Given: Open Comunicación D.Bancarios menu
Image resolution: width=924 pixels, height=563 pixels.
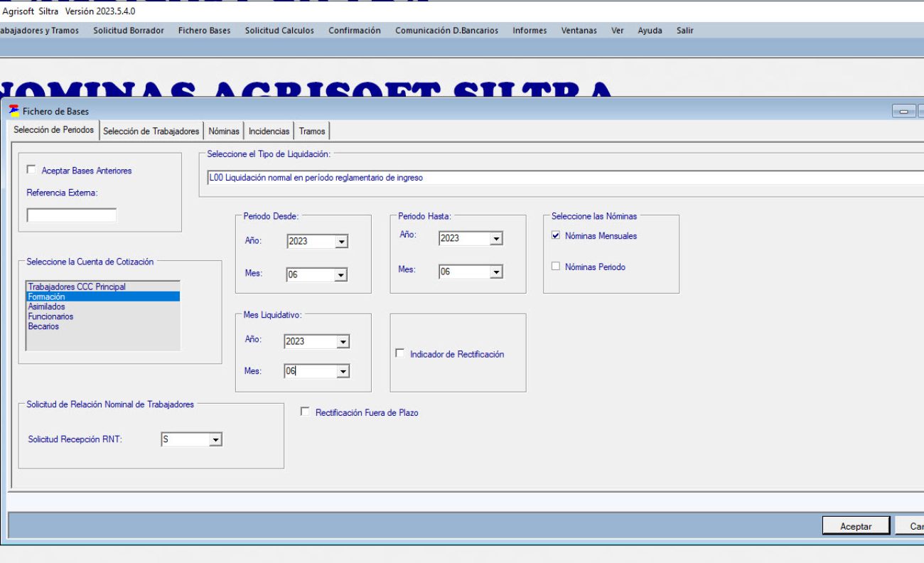Looking at the screenshot, I should [446, 31].
